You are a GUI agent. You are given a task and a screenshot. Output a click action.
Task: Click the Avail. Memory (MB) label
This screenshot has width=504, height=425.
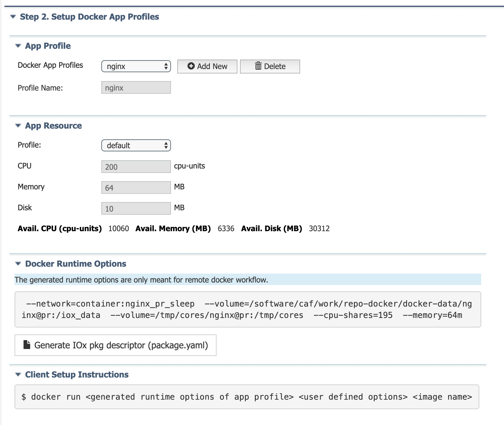click(x=173, y=229)
